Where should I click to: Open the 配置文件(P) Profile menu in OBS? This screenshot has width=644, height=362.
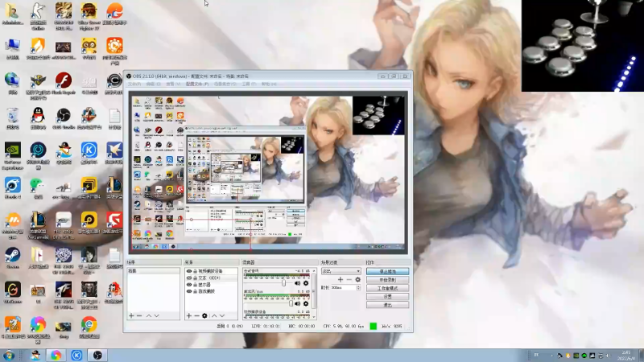click(197, 84)
